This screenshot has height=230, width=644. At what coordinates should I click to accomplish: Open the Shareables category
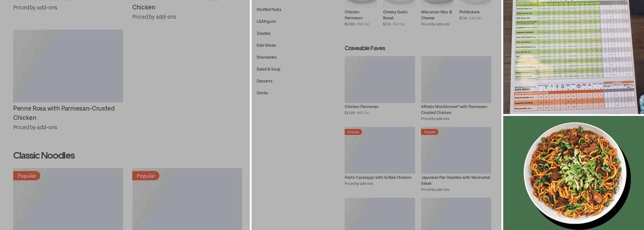click(267, 57)
